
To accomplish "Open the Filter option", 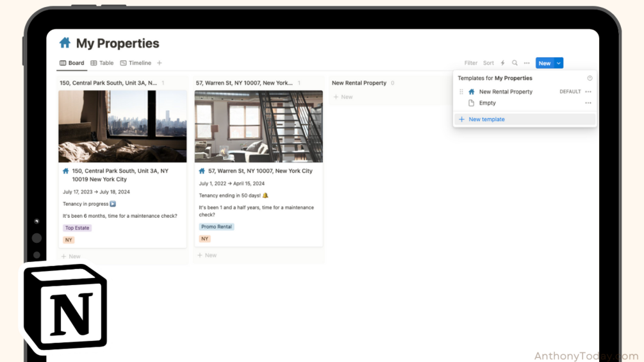I will [x=471, y=63].
